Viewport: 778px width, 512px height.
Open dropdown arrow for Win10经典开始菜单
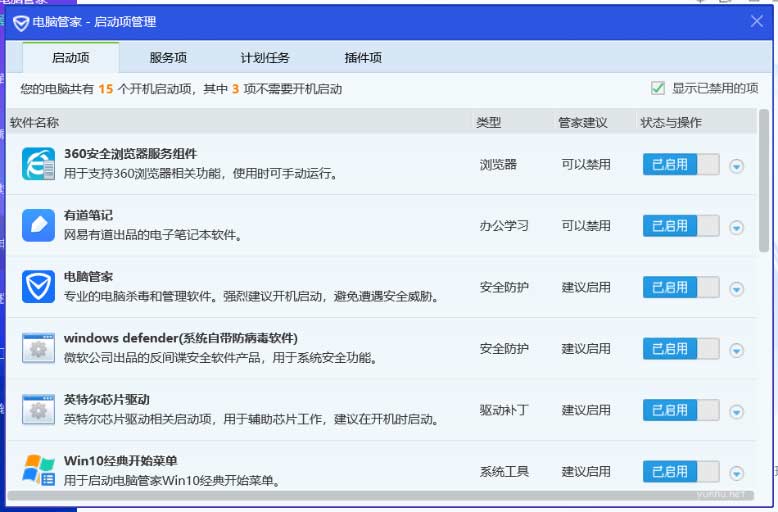point(736,473)
